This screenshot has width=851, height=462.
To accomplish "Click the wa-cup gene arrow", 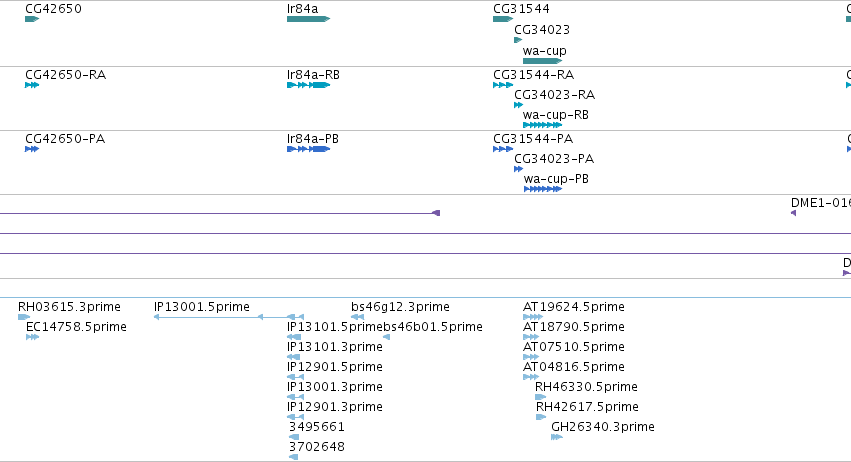I will click(542, 61).
